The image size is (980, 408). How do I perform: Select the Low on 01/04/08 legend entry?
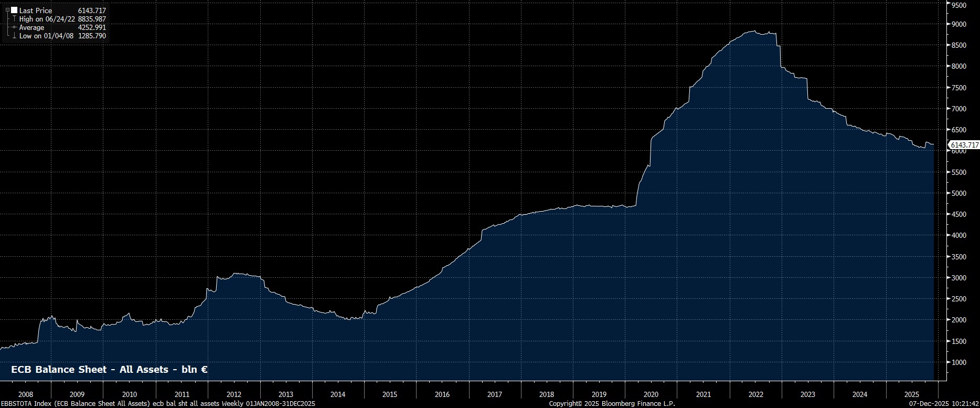[46, 36]
